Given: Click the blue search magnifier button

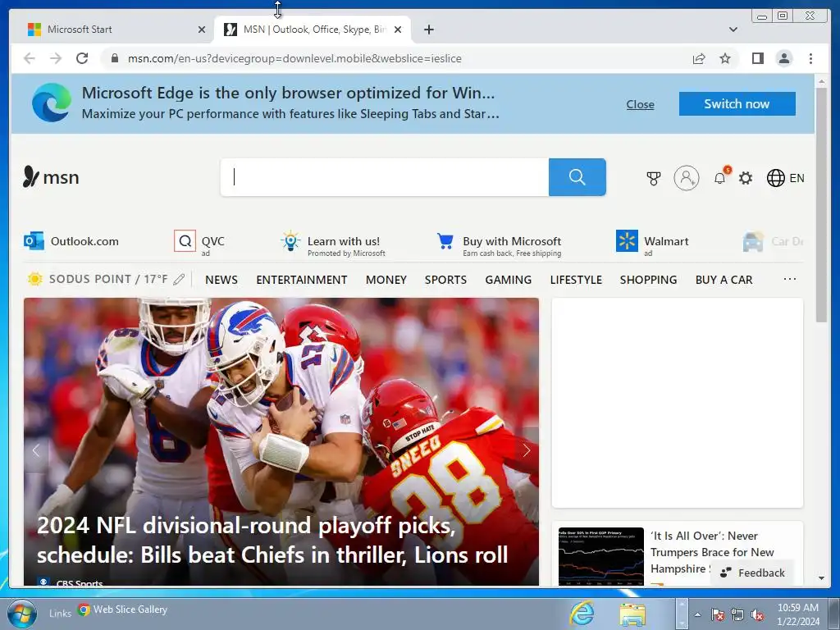Looking at the screenshot, I should [577, 177].
